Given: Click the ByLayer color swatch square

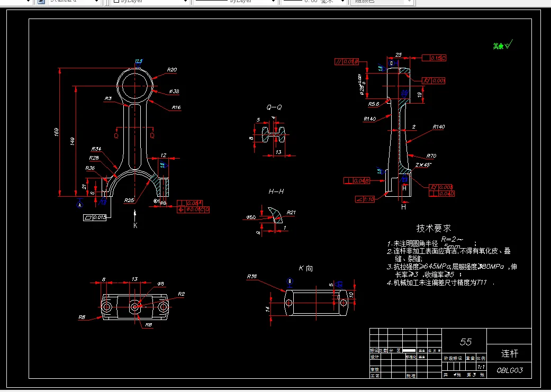Looking at the screenshot, I should point(116,2).
